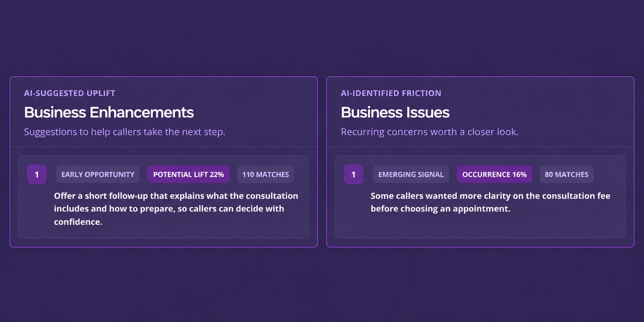The height and width of the screenshot is (322, 644).
Task: Click the POTENTIAL LIFT 22% badge
Action: pyautogui.click(x=188, y=174)
